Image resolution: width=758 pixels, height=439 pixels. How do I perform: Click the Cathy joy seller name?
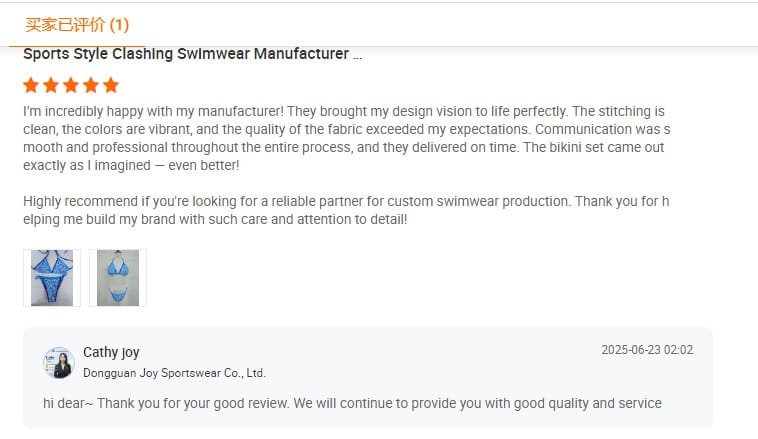click(111, 352)
